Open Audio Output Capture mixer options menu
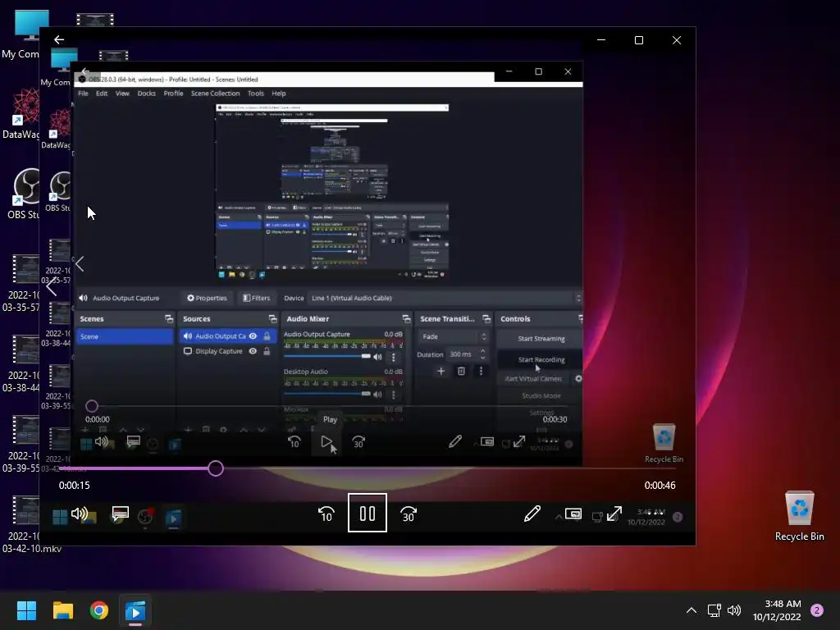 394,357
